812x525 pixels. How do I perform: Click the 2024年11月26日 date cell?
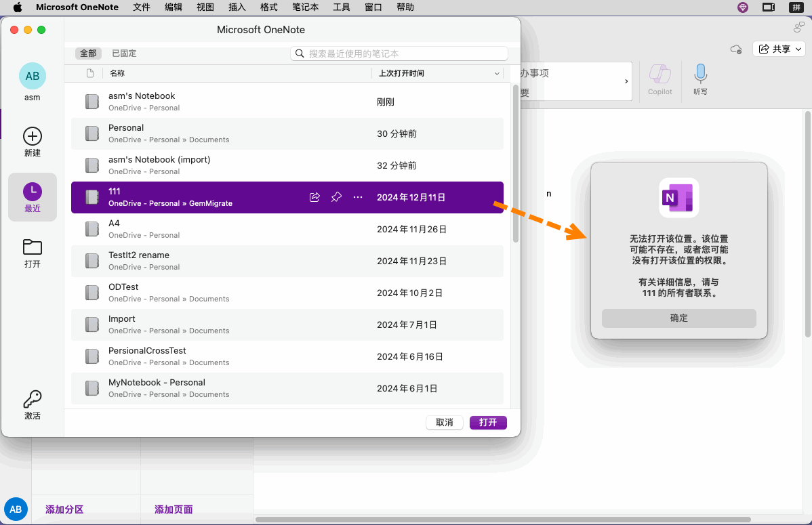[411, 230]
